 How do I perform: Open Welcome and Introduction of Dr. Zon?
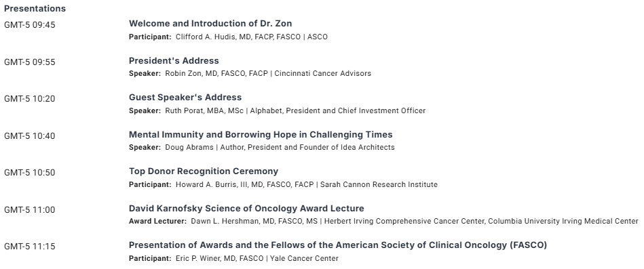[210, 23]
